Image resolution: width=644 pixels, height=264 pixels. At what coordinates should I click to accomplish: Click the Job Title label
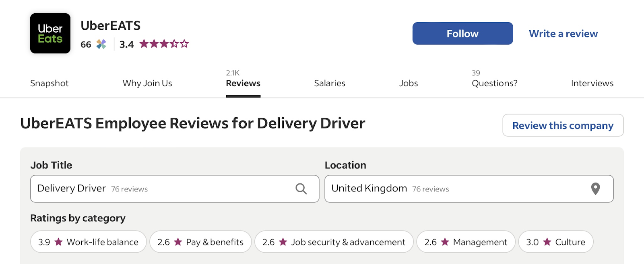coord(51,165)
